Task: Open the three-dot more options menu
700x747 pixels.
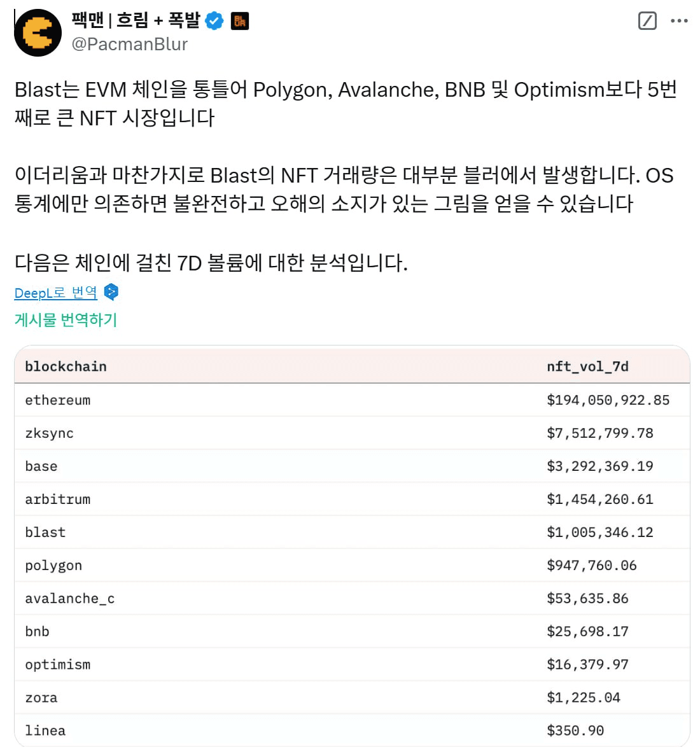Action: click(679, 20)
